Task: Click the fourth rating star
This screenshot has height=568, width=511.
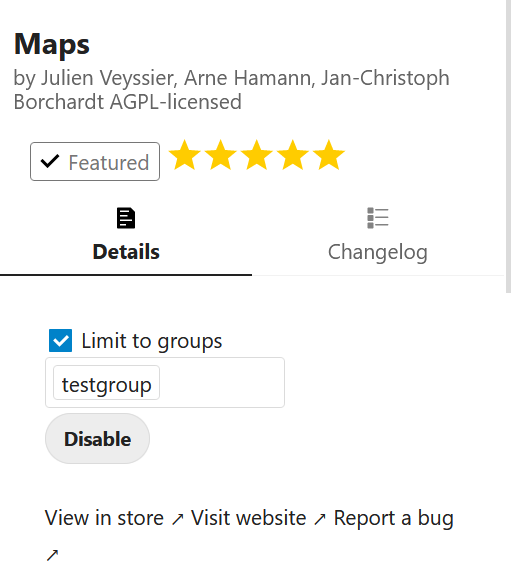Action: (293, 155)
